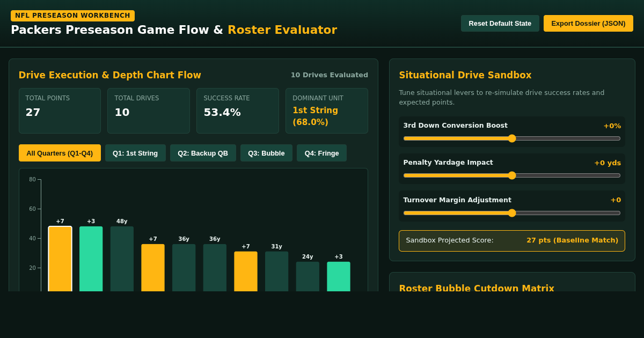Select the Q4: Fringe tab
This screenshot has height=338, width=644.
click(x=321, y=153)
